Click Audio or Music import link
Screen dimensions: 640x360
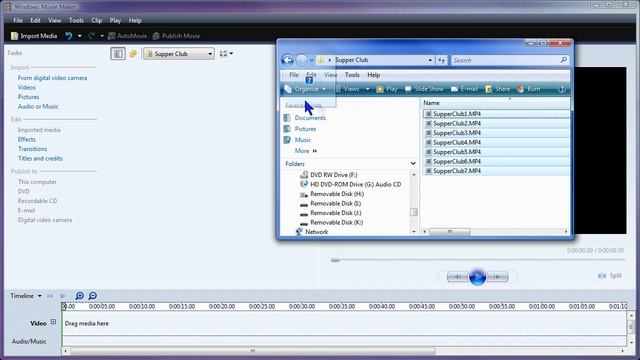tap(38, 107)
